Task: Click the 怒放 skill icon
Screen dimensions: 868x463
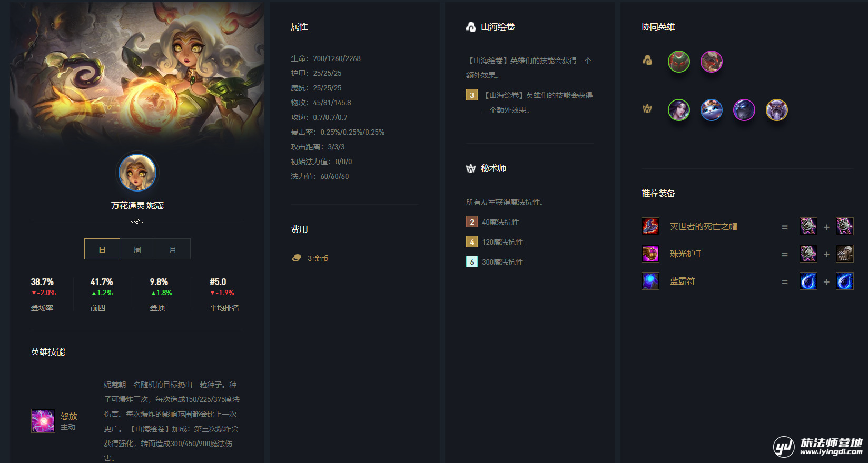Action: [x=43, y=421]
